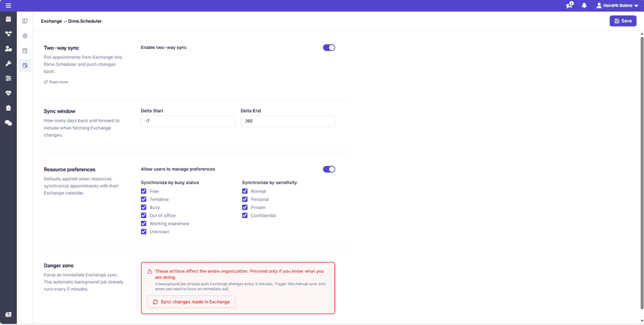Click the Danger zone section title
The height and width of the screenshot is (325, 644).
click(59, 265)
